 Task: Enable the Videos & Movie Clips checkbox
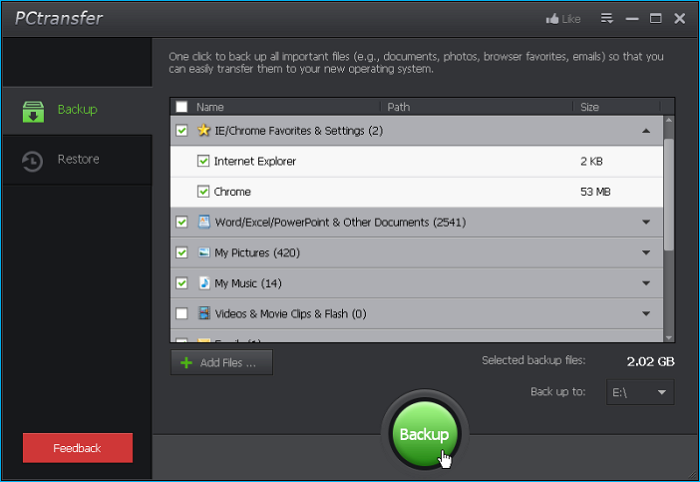point(181,314)
